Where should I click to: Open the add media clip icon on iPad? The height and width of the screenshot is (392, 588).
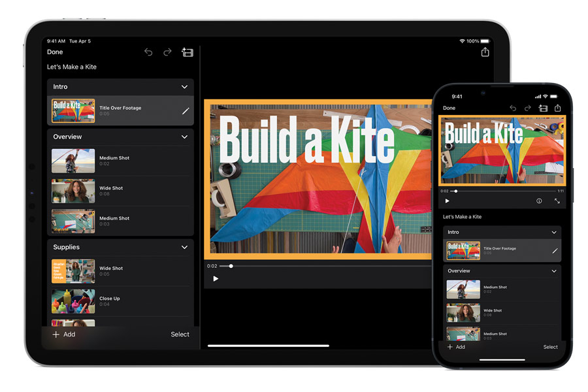pyautogui.click(x=187, y=52)
